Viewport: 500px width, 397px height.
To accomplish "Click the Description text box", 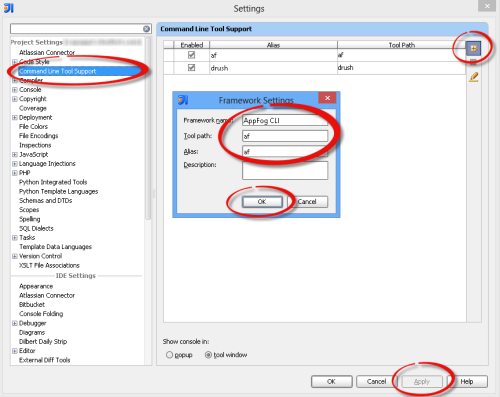I will point(285,170).
